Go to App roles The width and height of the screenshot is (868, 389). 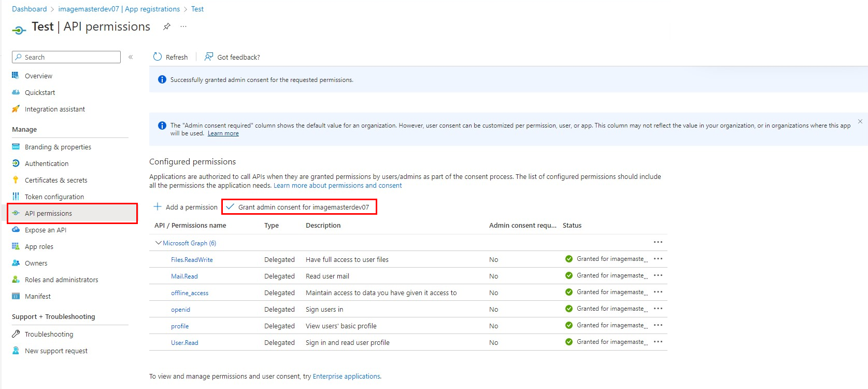[x=39, y=246]
